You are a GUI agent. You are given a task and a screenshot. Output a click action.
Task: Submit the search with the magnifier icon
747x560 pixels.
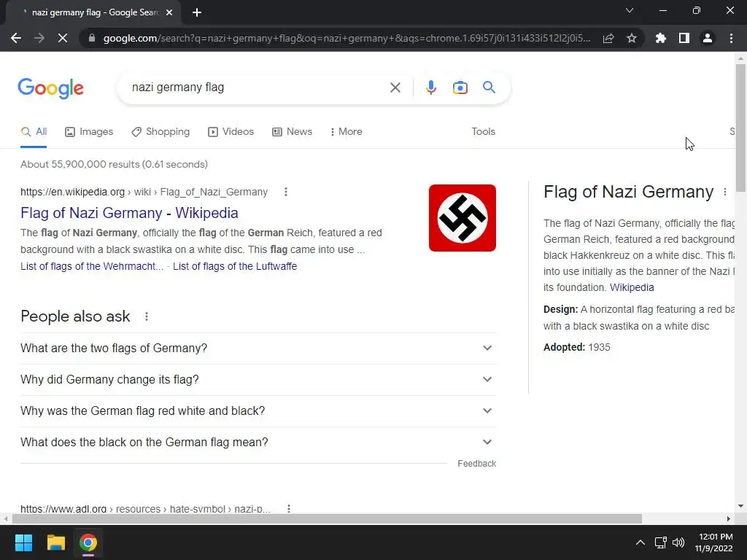(x=489, y=87)
